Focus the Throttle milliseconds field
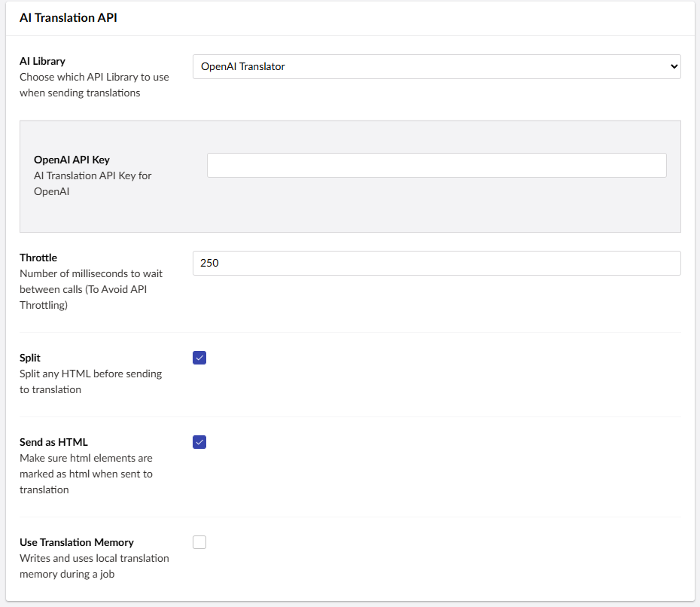 (x=437, y=263)
